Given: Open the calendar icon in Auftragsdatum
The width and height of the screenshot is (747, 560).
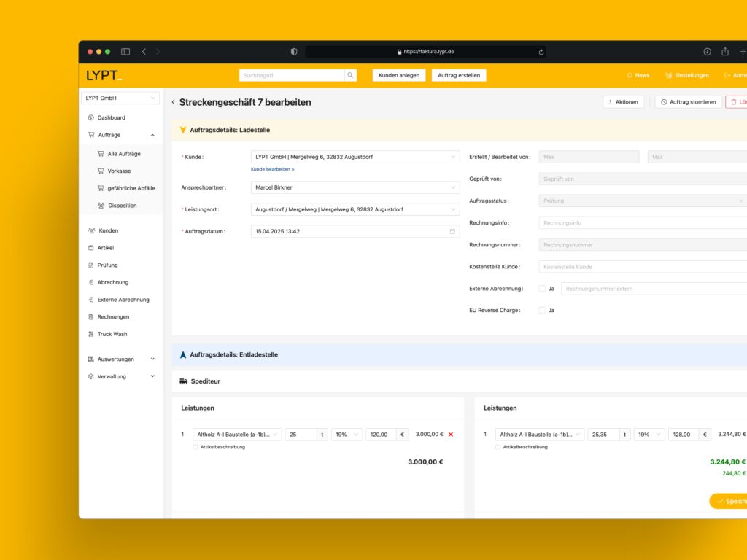Looking at the screenshot, I should click(x=452, y=231).
